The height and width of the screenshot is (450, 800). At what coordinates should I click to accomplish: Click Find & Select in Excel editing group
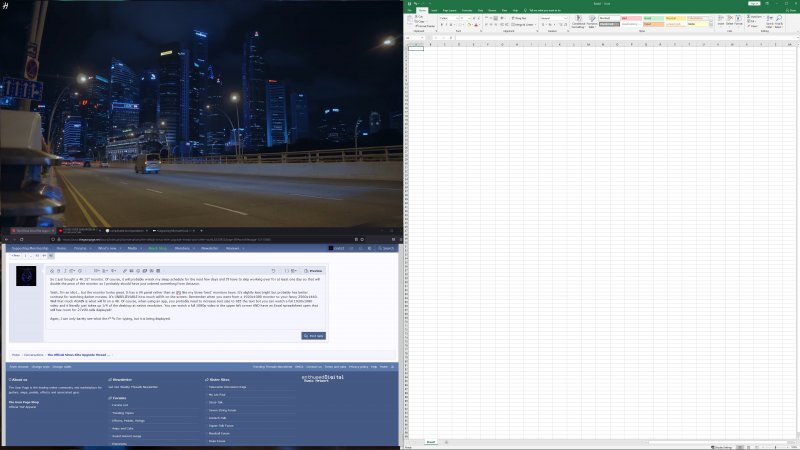click(779, 21)
